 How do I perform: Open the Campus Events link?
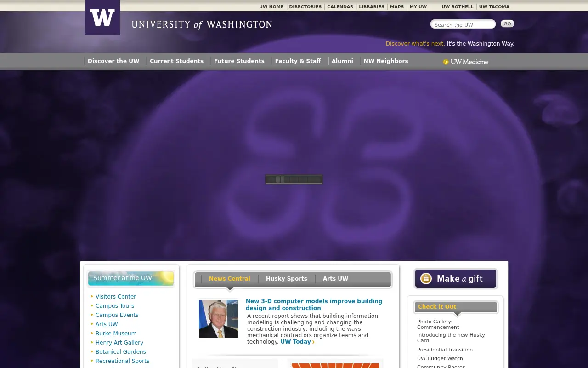[117, 315]
